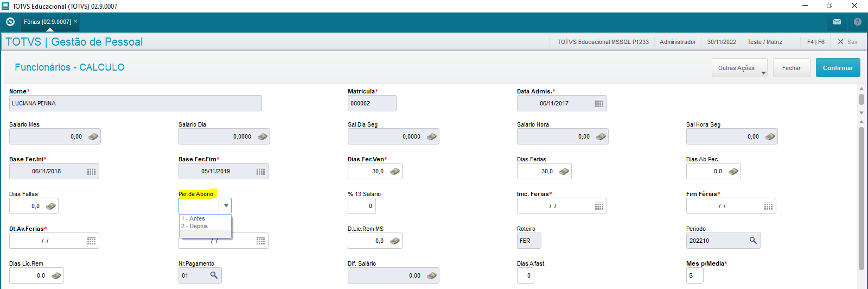
Task: Click TOTVS Educacional MSSQL P1233 label
Action: [603, 42]
